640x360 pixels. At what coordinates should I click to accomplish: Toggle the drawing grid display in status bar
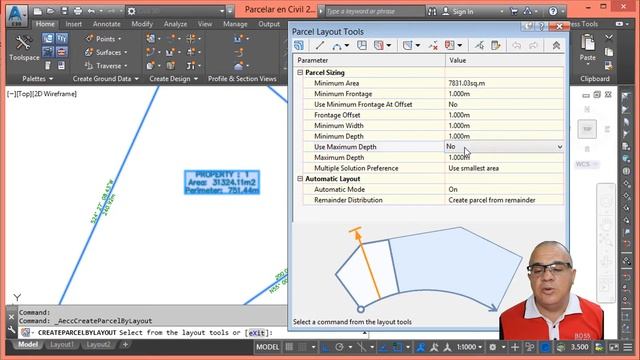coord(289,347)
